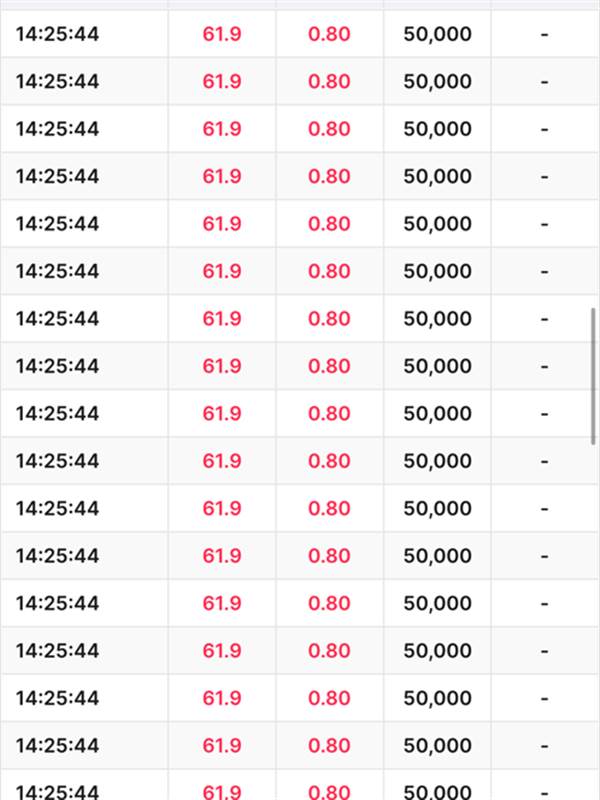Select the 14:25:44 time in the topmost row
The image size is (600, 800).
pyautogui.click(x=57, y=34)
